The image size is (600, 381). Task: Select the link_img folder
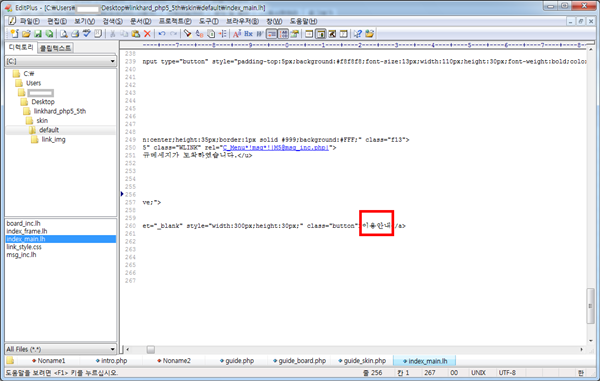(x=48, y=139)
